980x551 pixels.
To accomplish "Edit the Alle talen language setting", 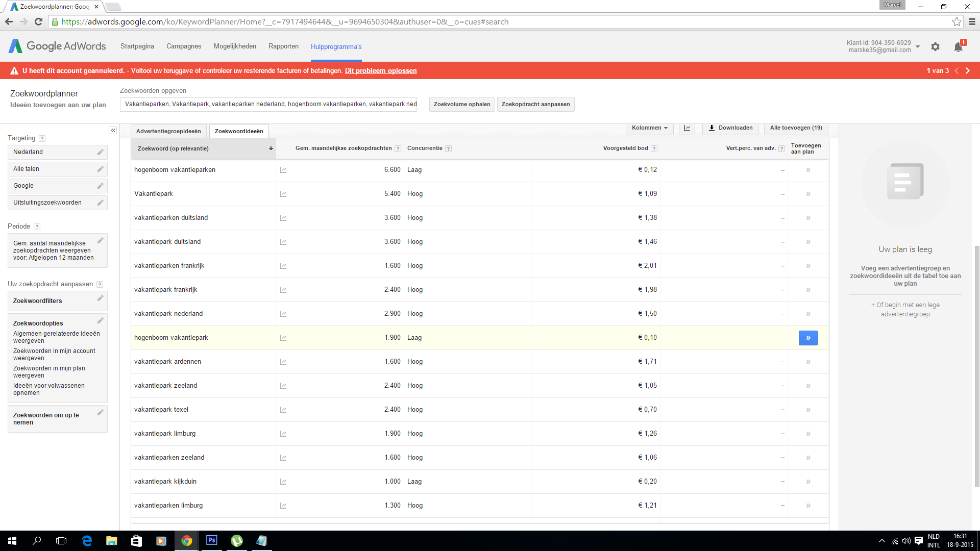I will (x=101, y=169).
